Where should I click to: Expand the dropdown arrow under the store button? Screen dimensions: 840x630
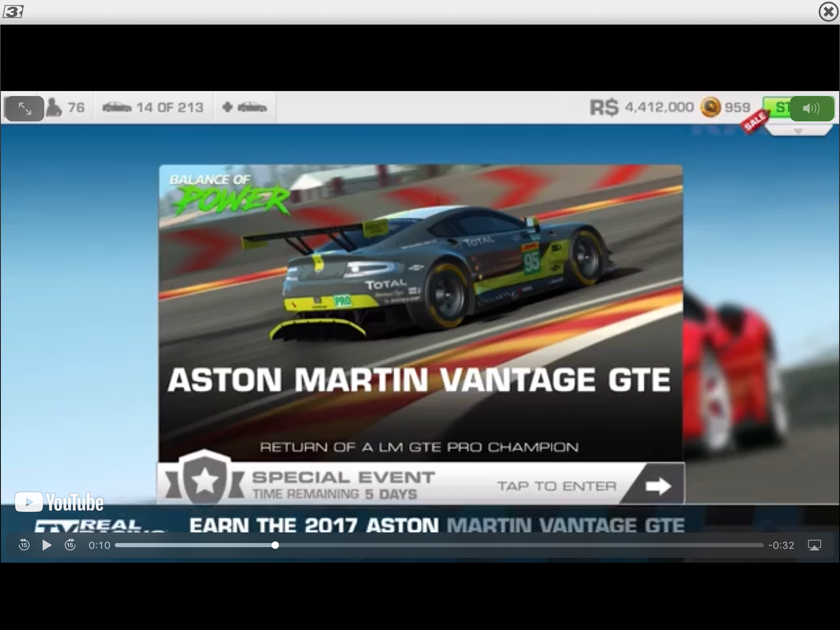798,131
